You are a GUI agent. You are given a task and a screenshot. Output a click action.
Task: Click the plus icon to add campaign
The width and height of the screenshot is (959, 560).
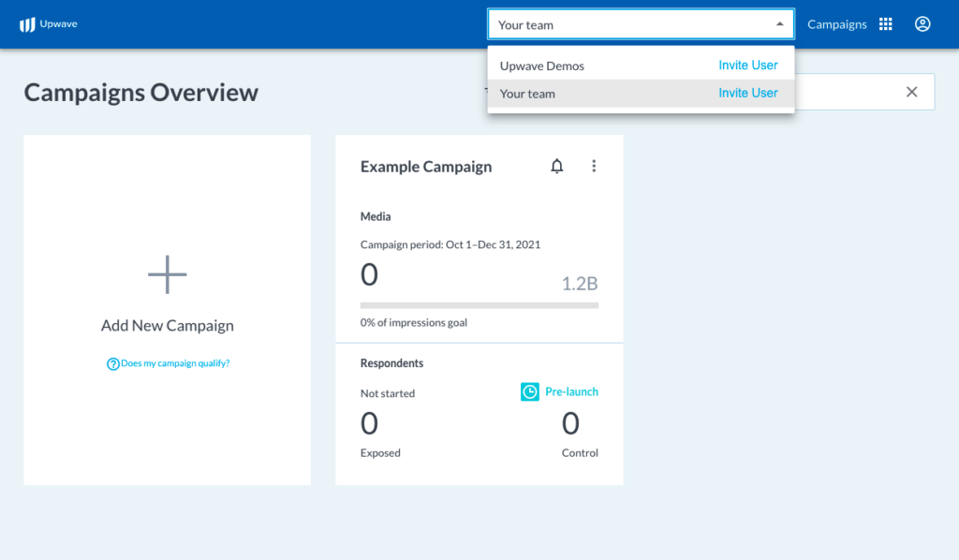167,274
